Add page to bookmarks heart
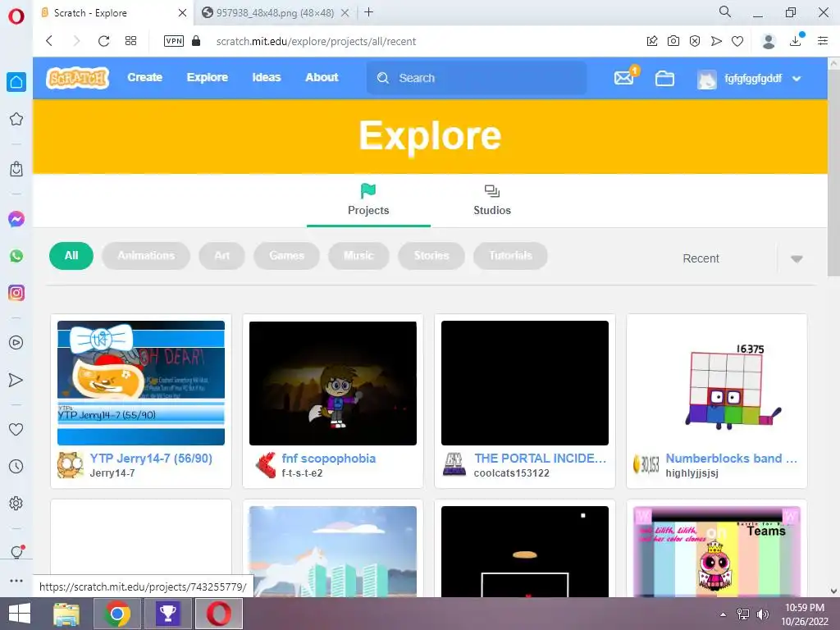Screen dimensions: 840x630 coord(737,41)
